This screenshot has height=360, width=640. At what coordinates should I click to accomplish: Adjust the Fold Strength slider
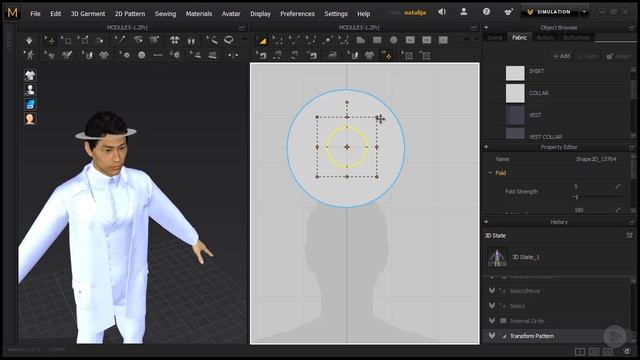coord(598,198)
